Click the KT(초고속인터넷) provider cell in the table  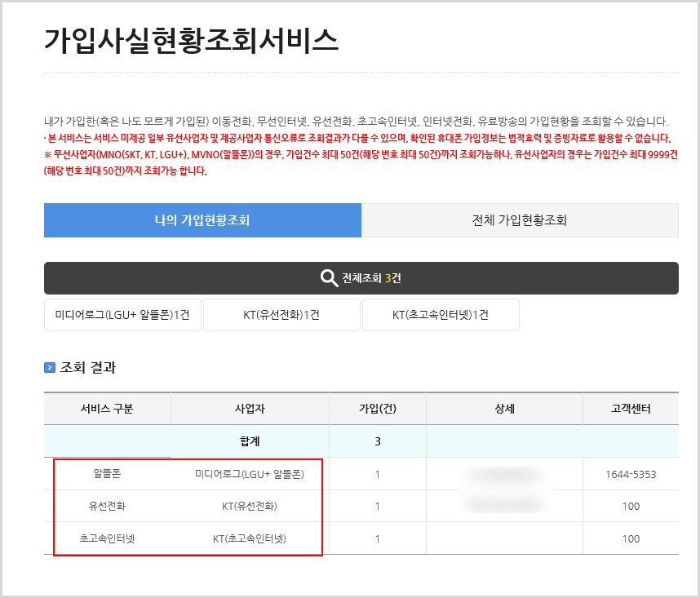[x=250, y=538]
